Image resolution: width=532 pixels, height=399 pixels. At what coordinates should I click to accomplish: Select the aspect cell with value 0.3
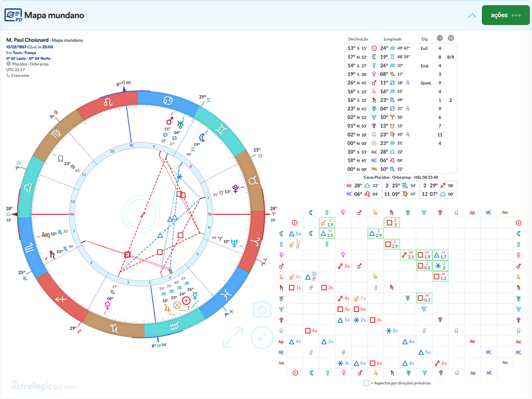424,298
